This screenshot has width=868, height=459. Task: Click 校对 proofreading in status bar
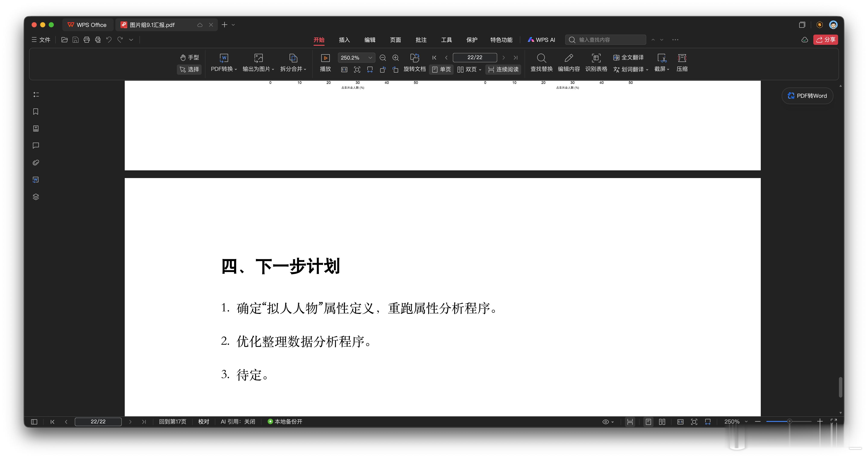coord(204,422)
